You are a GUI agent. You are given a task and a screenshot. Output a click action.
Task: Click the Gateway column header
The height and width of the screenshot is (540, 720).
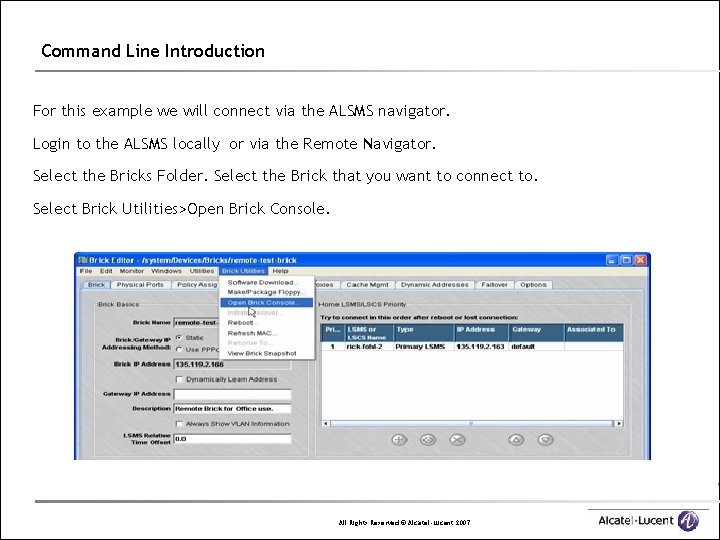point(536,333)
